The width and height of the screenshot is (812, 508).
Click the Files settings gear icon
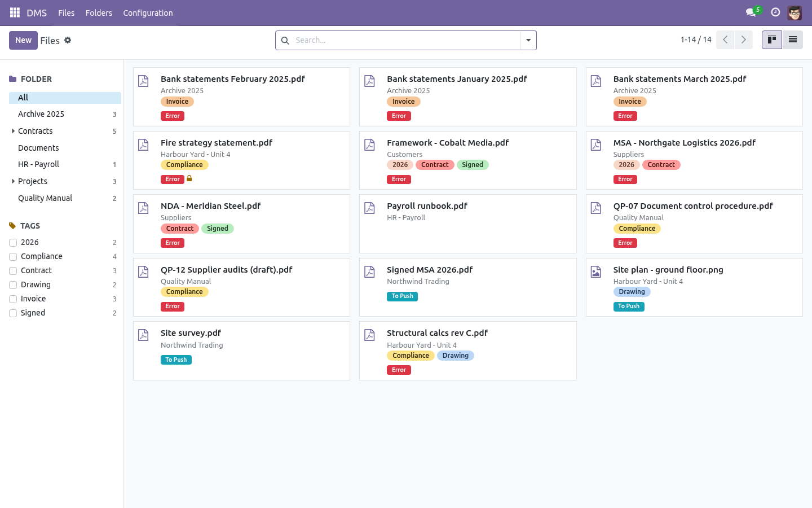coord(68,40)
